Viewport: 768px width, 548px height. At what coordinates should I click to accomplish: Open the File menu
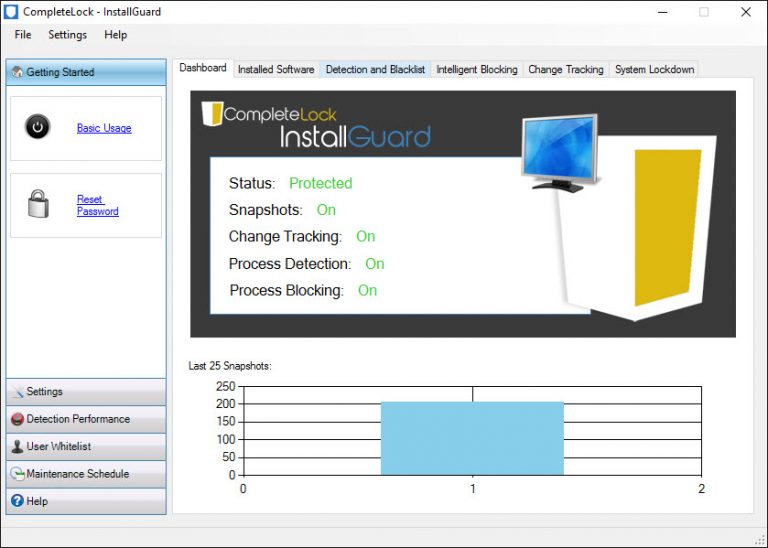pos(23,35)
